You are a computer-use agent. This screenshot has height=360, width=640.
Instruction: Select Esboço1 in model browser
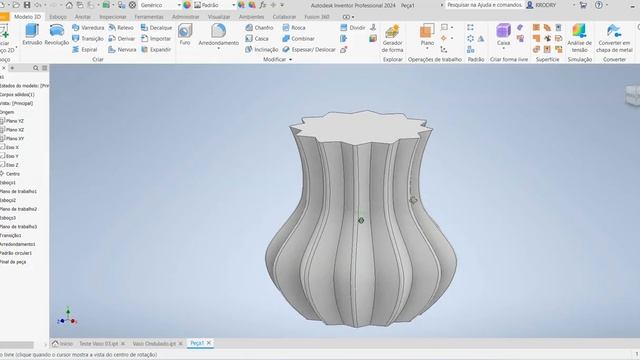(x=8, y=182)
